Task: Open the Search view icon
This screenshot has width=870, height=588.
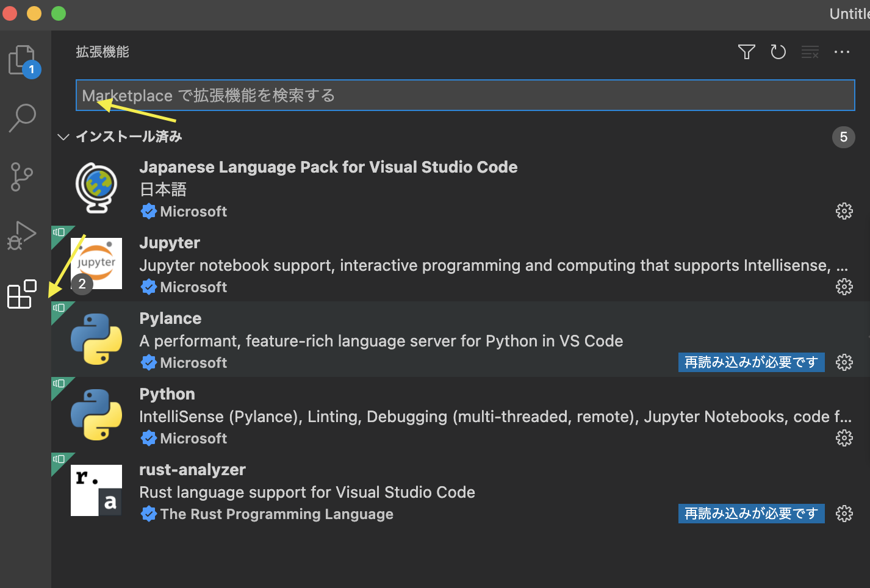Action: coord(23,118)
